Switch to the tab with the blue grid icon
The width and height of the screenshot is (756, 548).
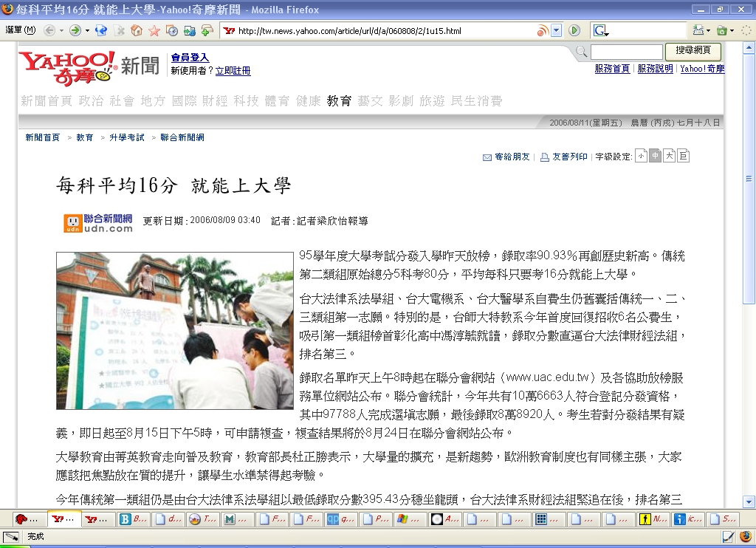[x=550, y=519]
